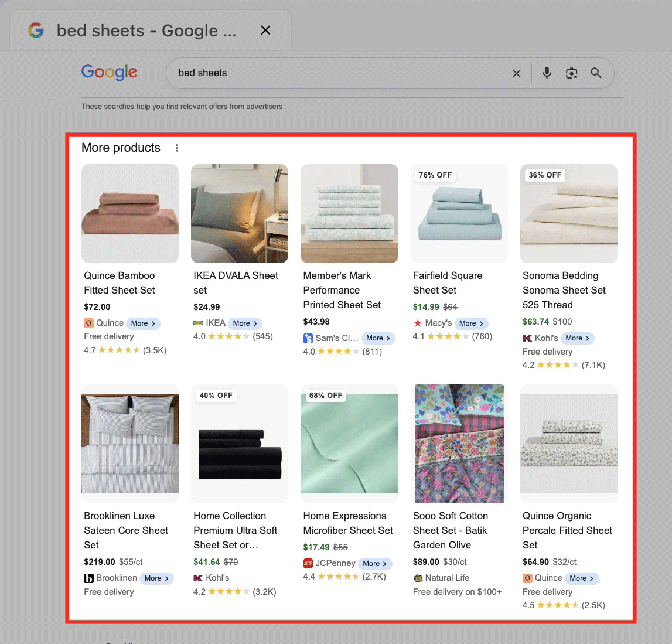Expand More button next to Sam's Club
The height and width of the screenshot is (644, 672).
[x=378, y=338]
